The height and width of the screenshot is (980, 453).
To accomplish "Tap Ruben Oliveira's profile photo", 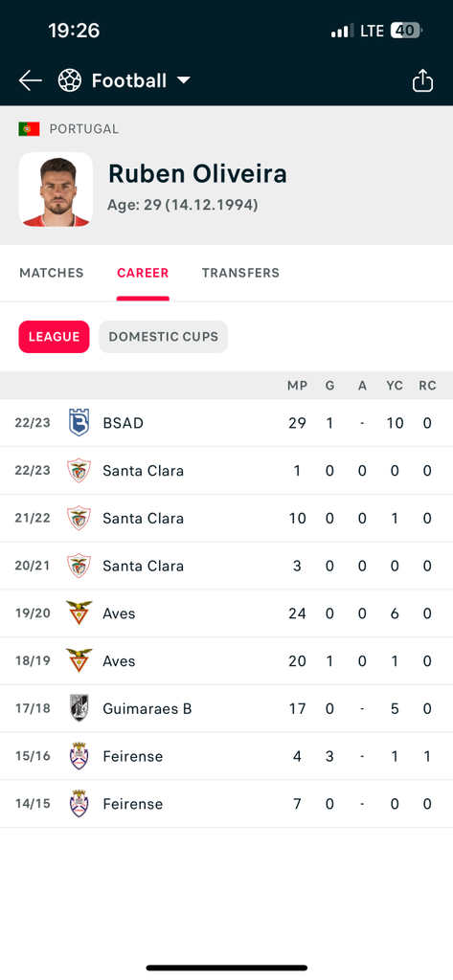I will click(56, 189).
